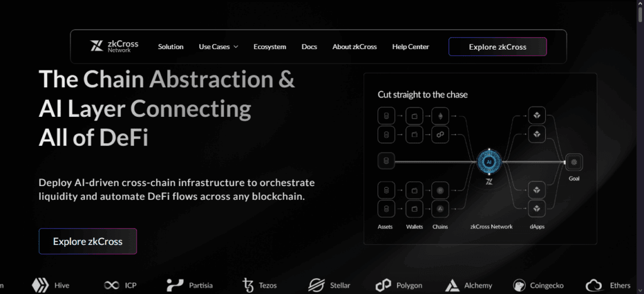This screenshot has height=294, width=644.
Task: Click the Goal icon in diagram
Action: (574, 162)
